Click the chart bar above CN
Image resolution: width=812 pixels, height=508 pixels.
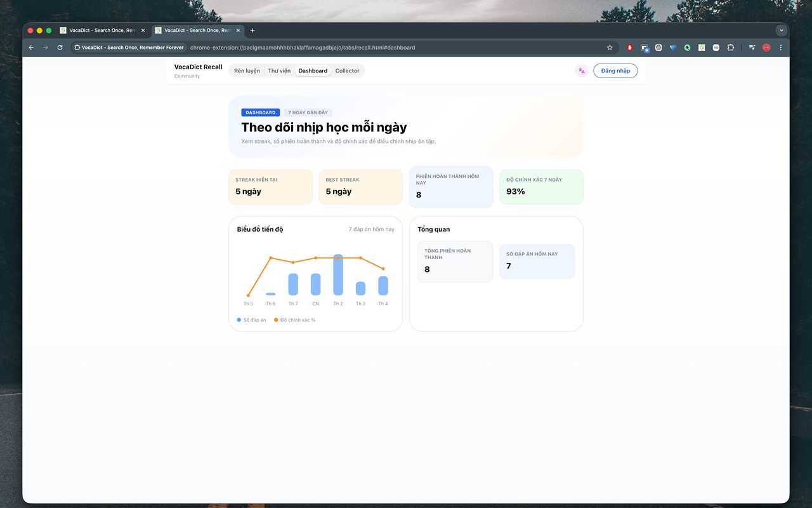(x=315, y=284)
